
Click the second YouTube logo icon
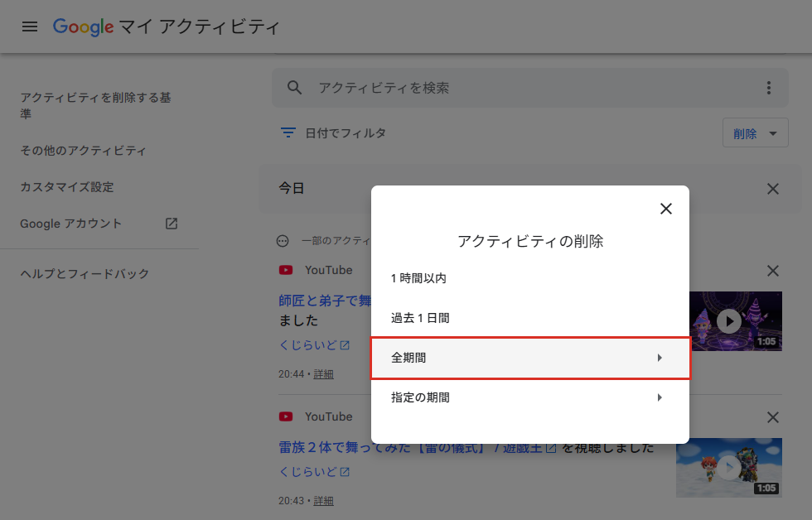click(x=286, y=416)
